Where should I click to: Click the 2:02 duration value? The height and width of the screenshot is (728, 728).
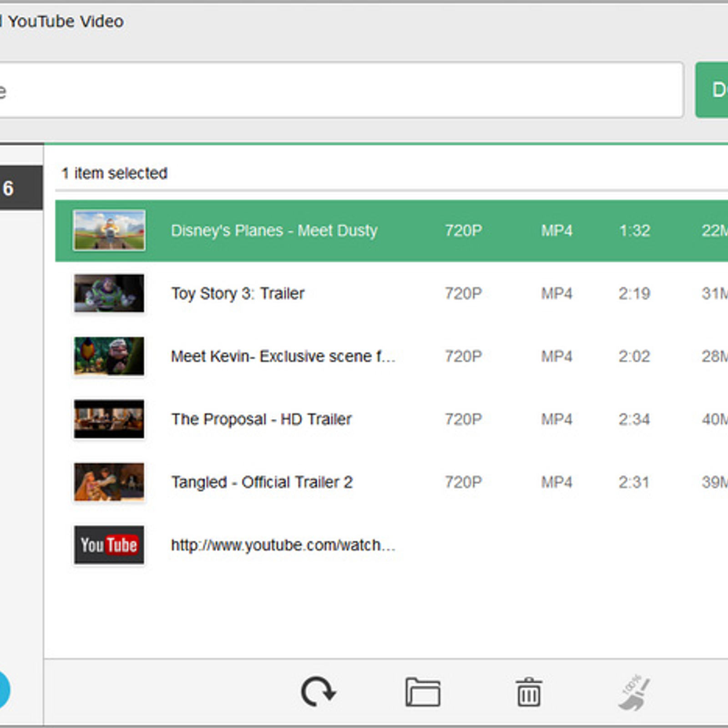coord(634,356)
